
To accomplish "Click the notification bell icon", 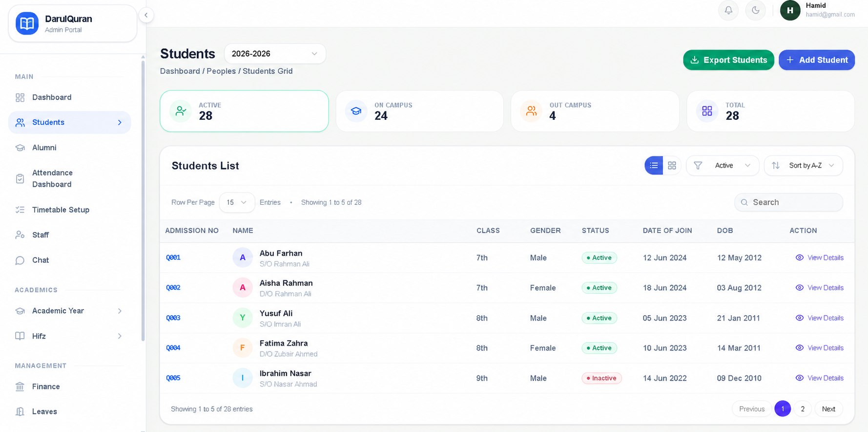I will pyautogui.click(x=728, y=10).
